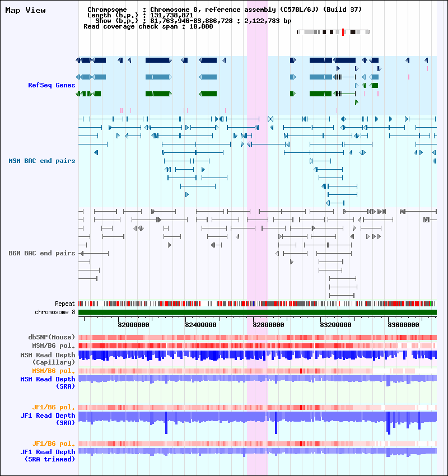Viewport: 448px width, 476px height.
Task: Click the 'chromosome 8' track label
Action: coord(55,312)
